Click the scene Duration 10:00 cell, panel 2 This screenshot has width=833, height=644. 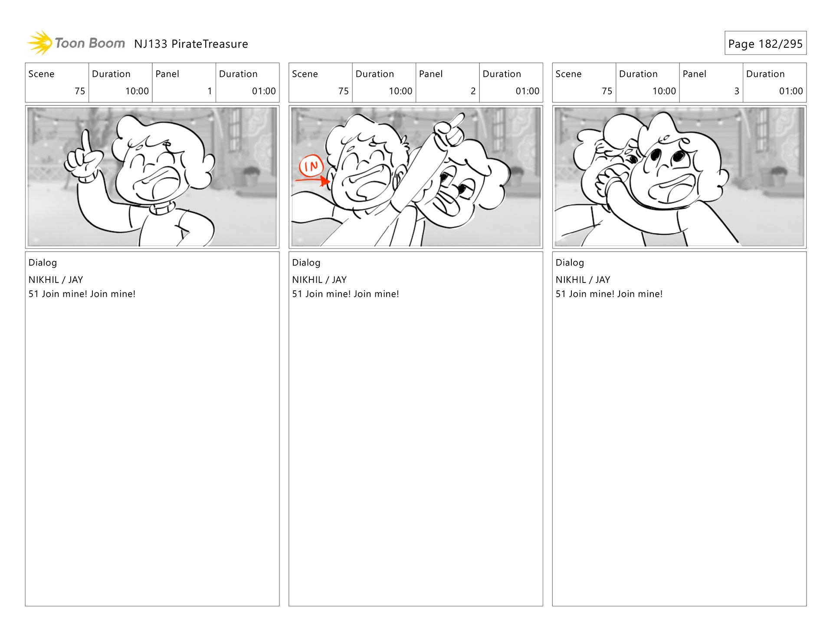384,82
